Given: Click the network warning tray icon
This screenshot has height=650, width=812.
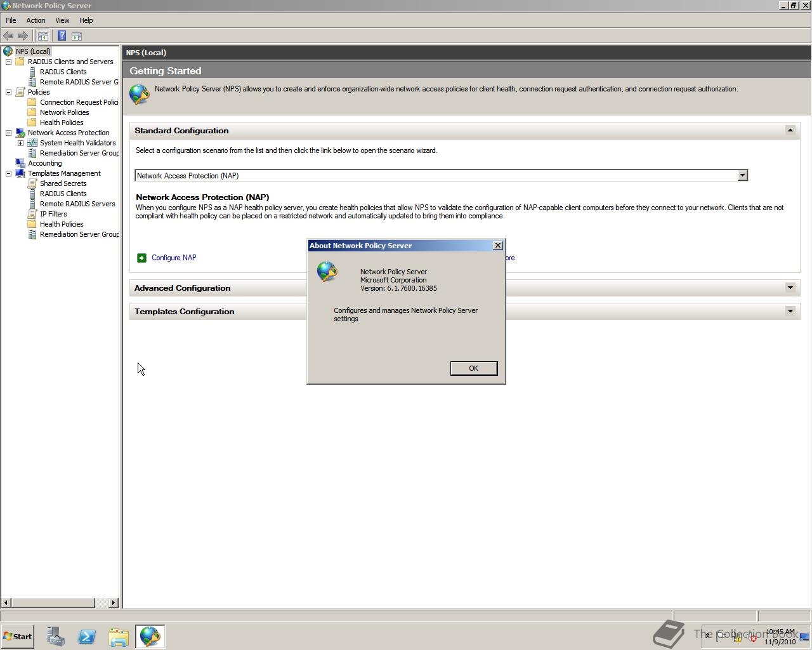Looking at the screenshot, I should point(737,637).
